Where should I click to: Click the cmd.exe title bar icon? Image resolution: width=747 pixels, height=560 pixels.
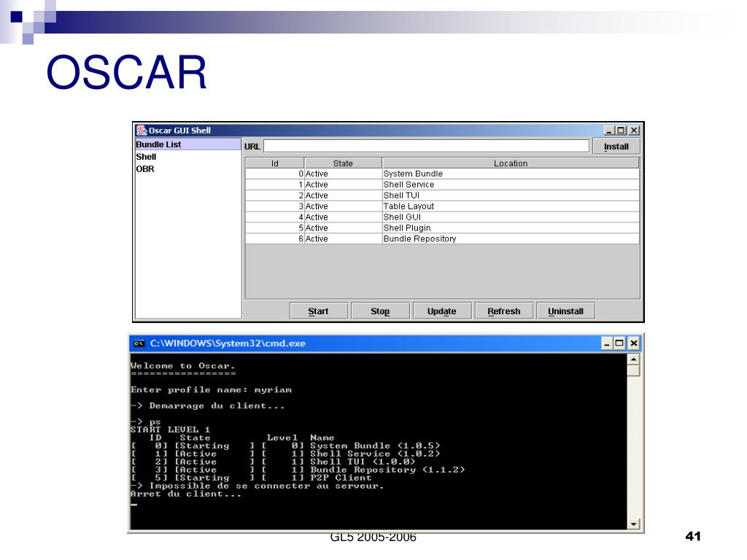(x=139, y=343)
